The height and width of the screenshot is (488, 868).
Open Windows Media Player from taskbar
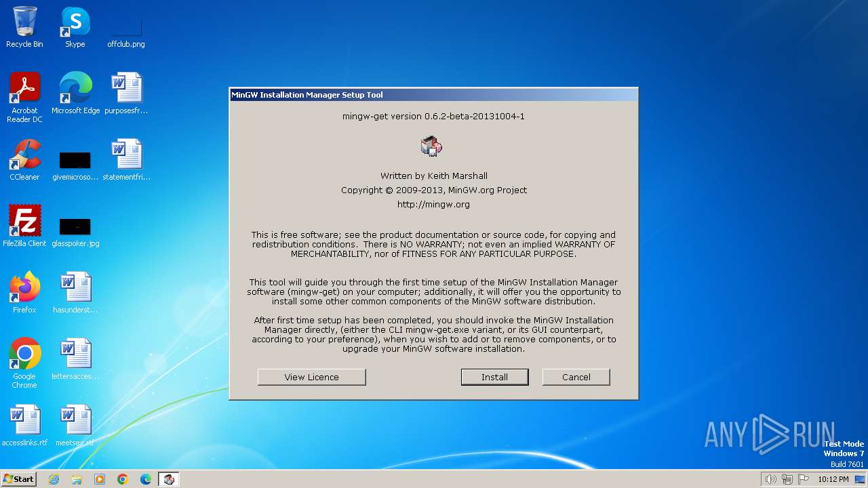pos(100,479)
